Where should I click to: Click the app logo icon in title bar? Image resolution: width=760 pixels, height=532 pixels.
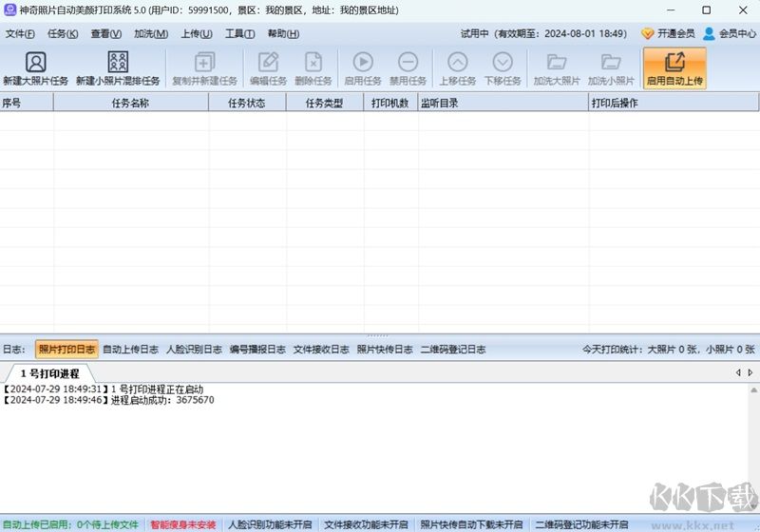(9, 9)
